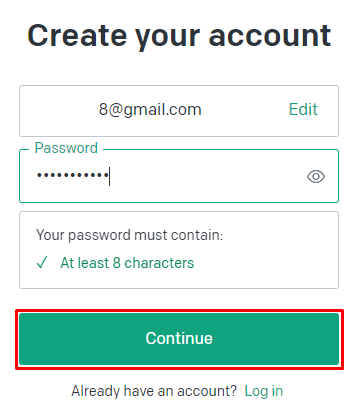Click the word 'Create' in the heading
The width and height of the screenshot is (363, 419).
(x=77, y=35)
